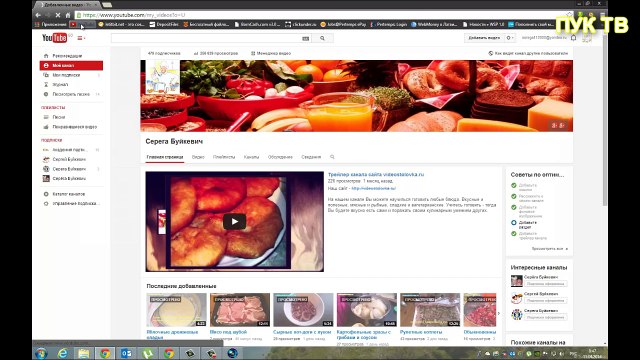Open Рекомендации in the sidebar

tap(67, 56)
